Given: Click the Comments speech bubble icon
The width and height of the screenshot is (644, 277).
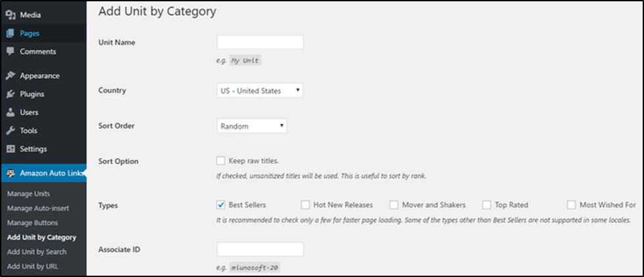Looking at the screenshot, I should tap(11, 51).
